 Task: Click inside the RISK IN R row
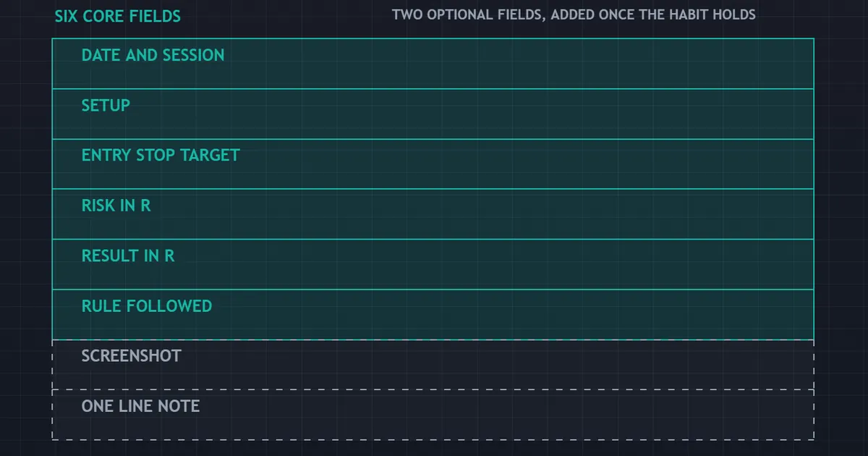(x=433, y=214)
